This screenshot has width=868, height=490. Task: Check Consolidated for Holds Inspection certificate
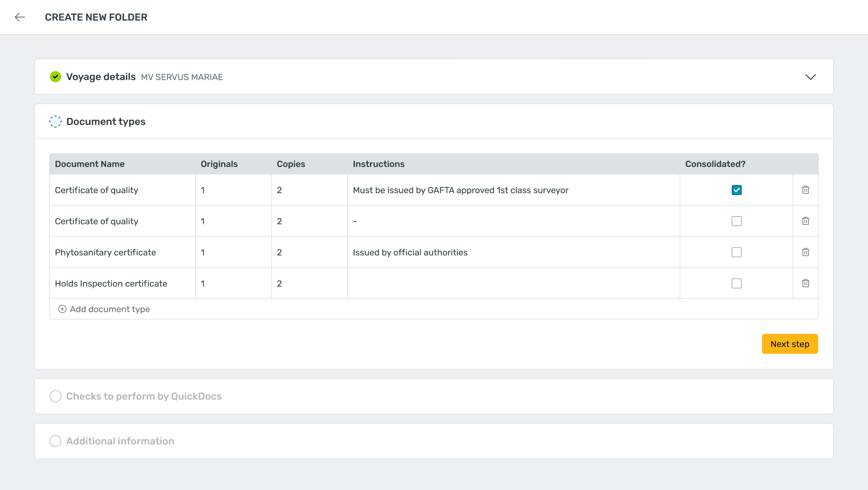736,283
